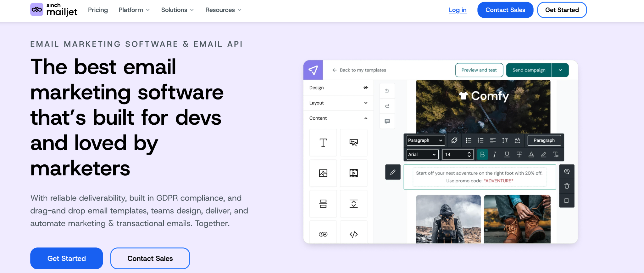
Task: Click the large blue Get Started button
Action: pos(67,259)
